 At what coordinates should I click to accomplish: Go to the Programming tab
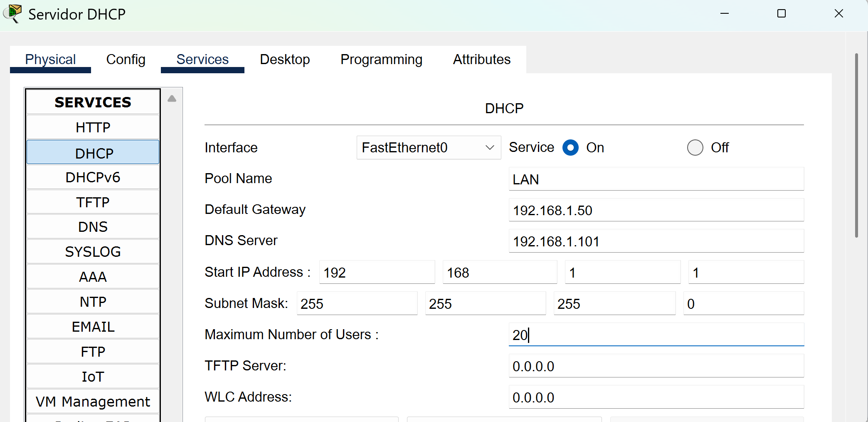point(381,60)
